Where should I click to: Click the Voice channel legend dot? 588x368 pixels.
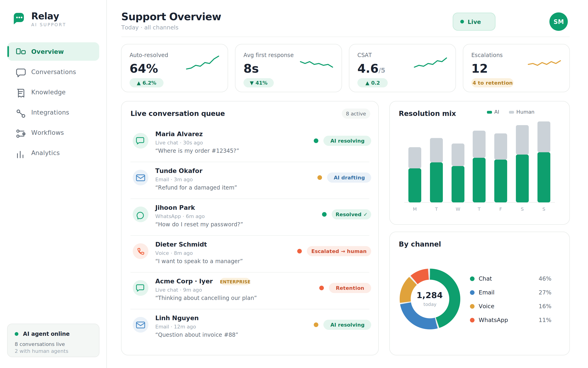pos(472,306)
